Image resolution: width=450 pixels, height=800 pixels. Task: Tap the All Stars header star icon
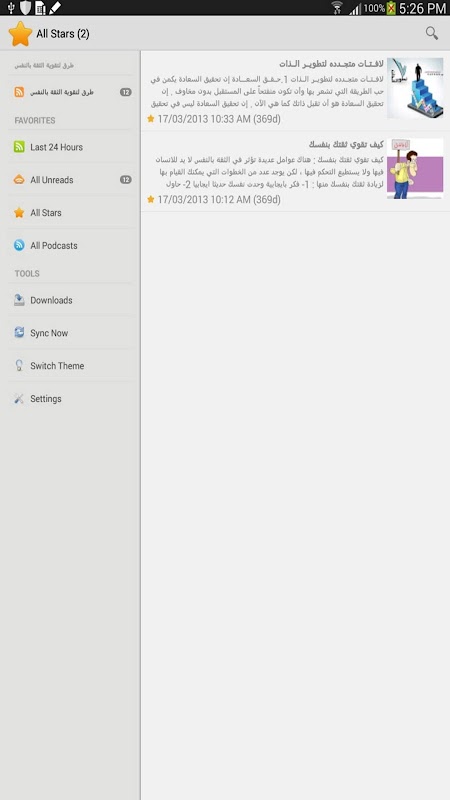pos(20,34)
